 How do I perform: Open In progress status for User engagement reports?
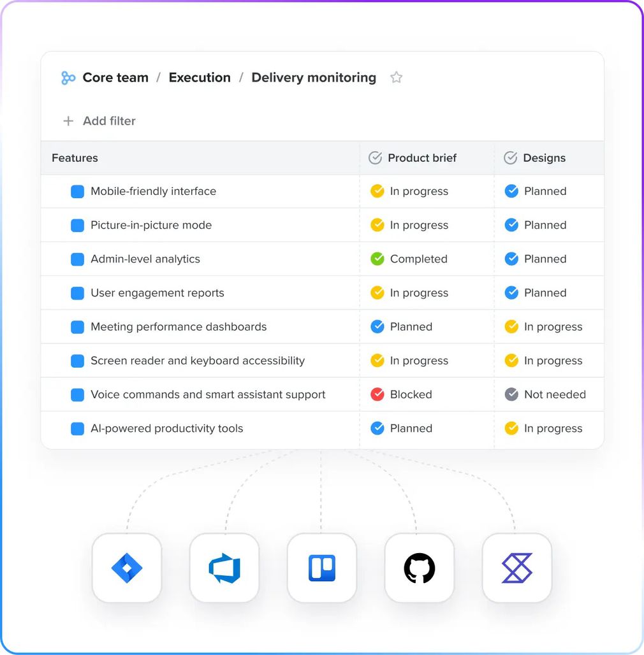(418, 293)
